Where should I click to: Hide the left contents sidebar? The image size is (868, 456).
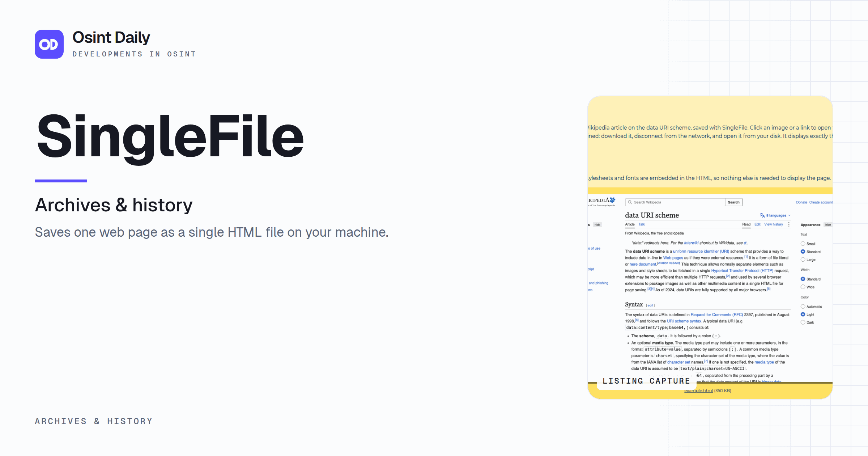coord(597,225)
